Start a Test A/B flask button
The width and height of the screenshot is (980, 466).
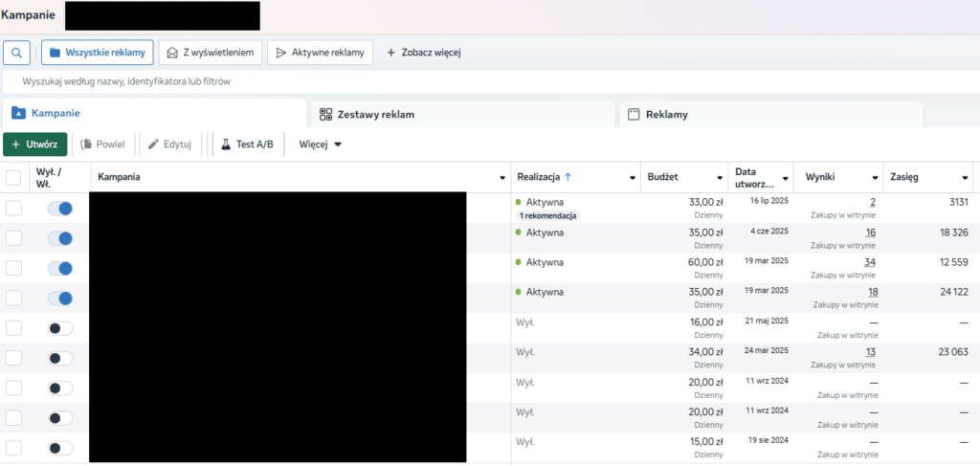click(247, 144)
